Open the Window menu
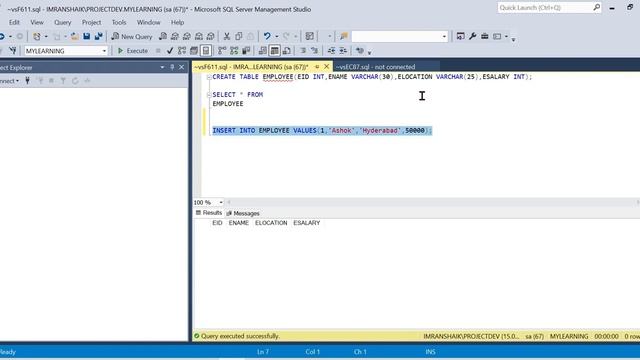 (x=149, y=22)
